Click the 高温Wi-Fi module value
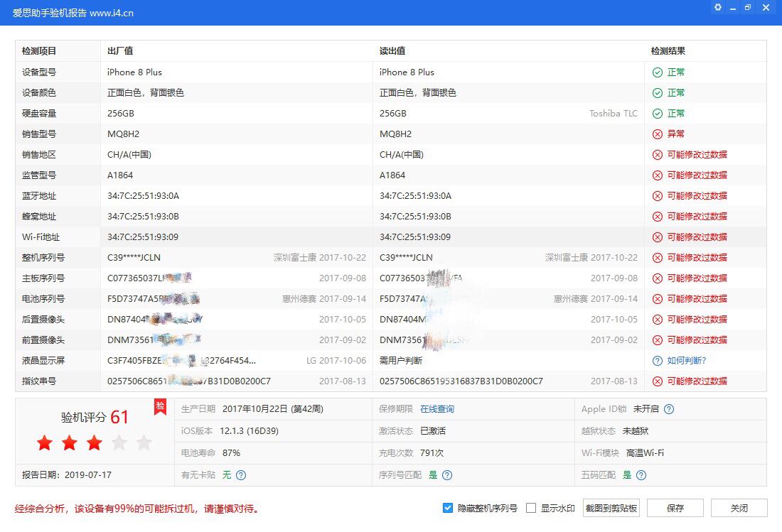The height and width of the screenshot is (532, 782). 645,452
